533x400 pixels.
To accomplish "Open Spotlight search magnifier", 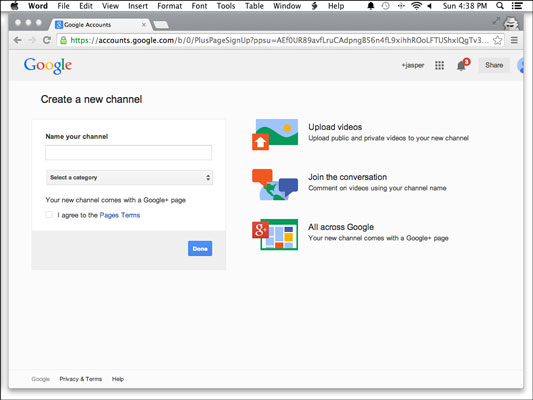I will 500,6.
